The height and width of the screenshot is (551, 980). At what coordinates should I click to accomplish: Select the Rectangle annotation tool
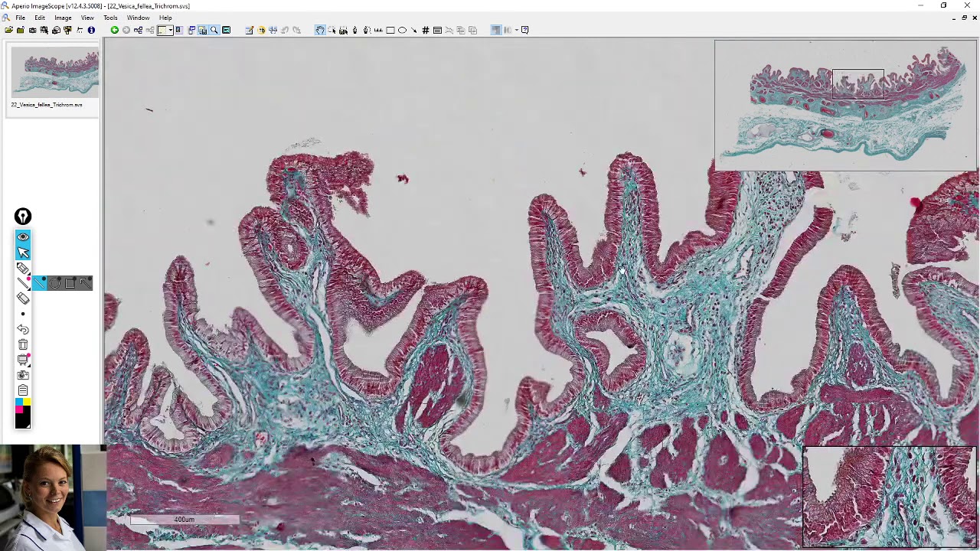(390, 30)
